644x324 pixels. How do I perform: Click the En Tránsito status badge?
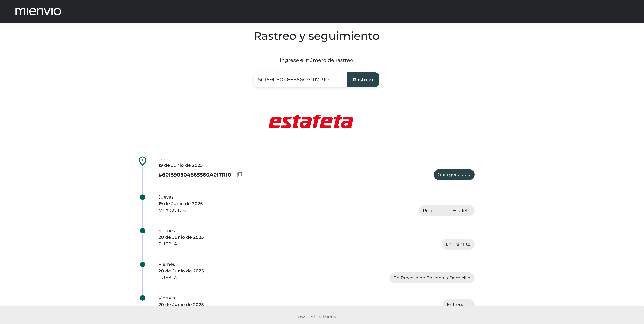[x=458, y=244]
